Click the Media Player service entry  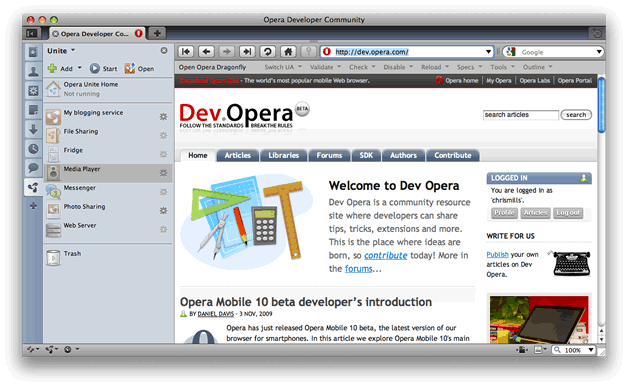tap(108, 173)
